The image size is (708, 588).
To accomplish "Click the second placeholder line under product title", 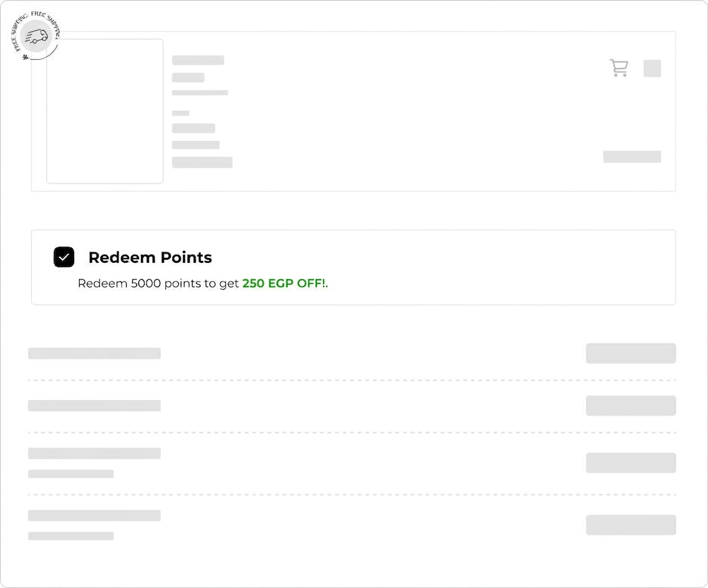I will [x=200, y=93].
